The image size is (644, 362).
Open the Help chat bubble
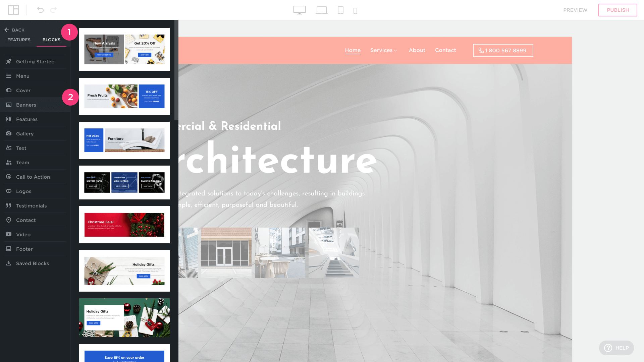616,348
